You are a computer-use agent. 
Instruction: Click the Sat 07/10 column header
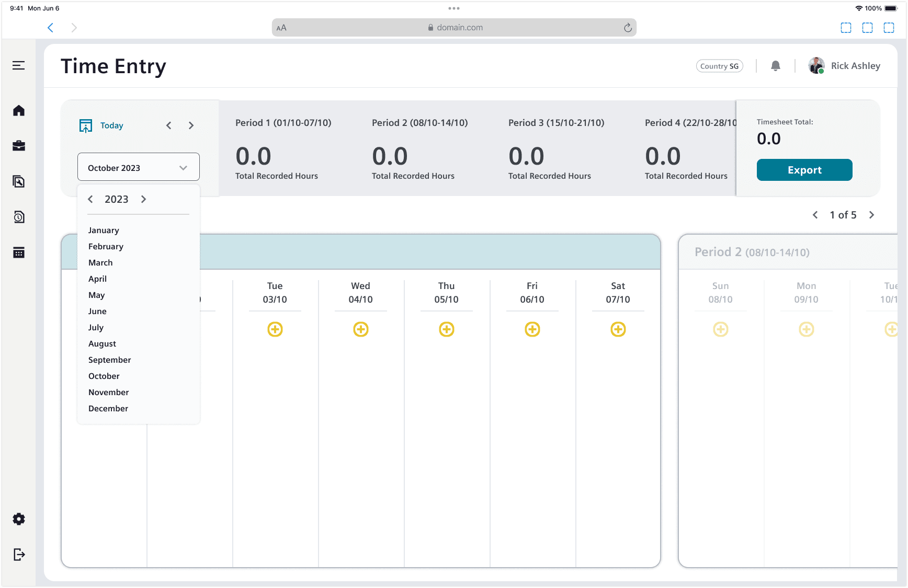click(x=618, y=293)
